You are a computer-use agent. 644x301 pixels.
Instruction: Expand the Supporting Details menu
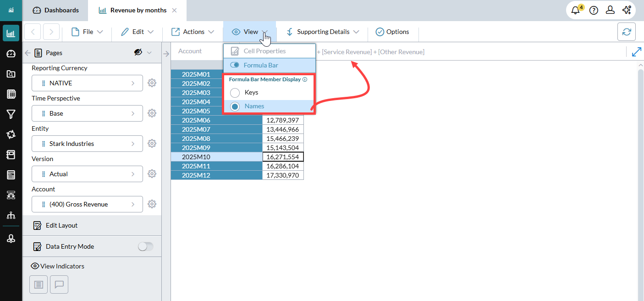(x=322, y=32)
